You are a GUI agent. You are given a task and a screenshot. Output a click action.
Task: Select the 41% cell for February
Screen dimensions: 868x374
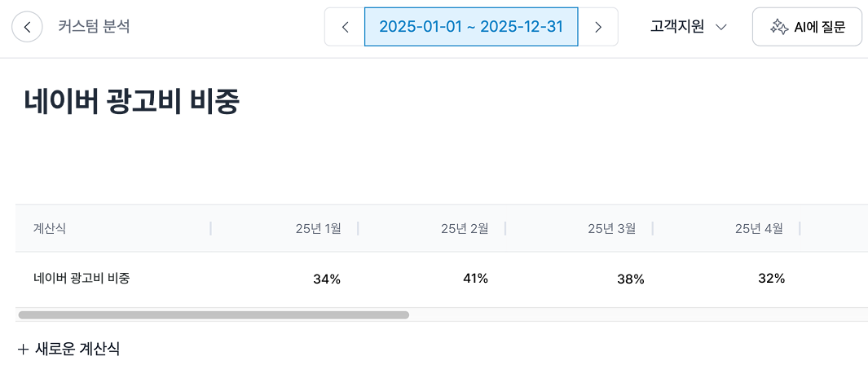tap(475, 279)
